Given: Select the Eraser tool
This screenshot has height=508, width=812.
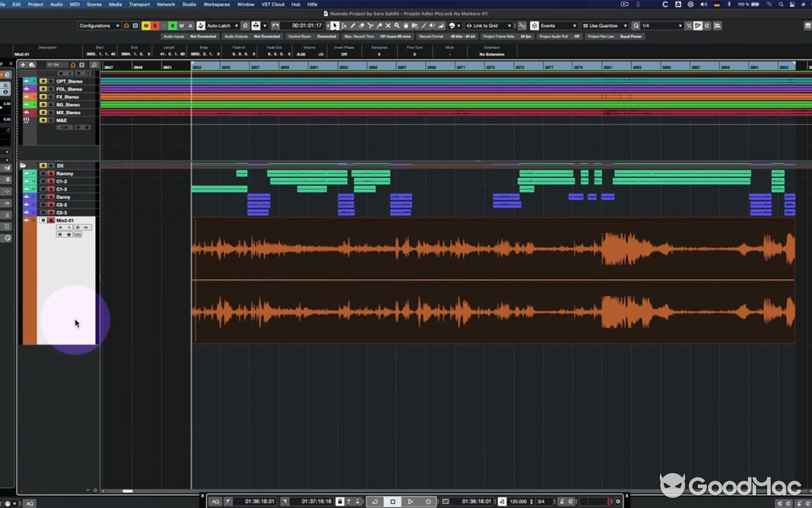Looking at the screenshot, I should [362, 26].
